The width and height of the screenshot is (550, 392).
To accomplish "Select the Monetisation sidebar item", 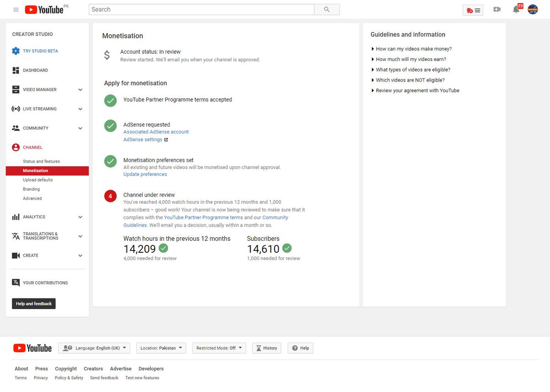I will [x=47, y=171].
